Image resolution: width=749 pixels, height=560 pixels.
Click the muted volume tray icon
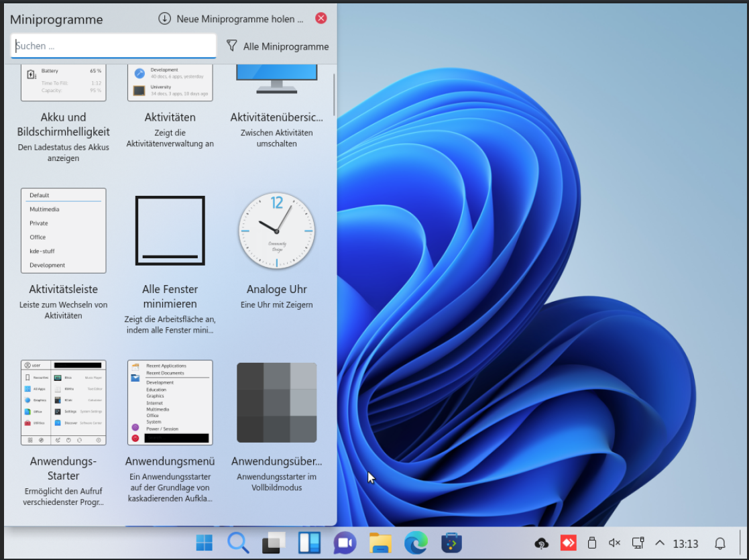pos(614,543)
